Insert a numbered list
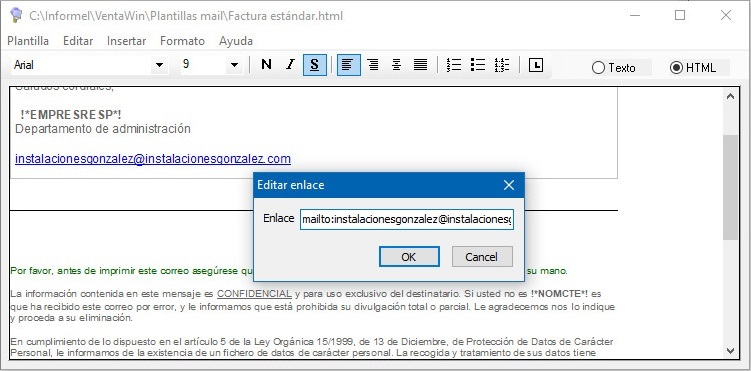 click(x=454, y=65)
